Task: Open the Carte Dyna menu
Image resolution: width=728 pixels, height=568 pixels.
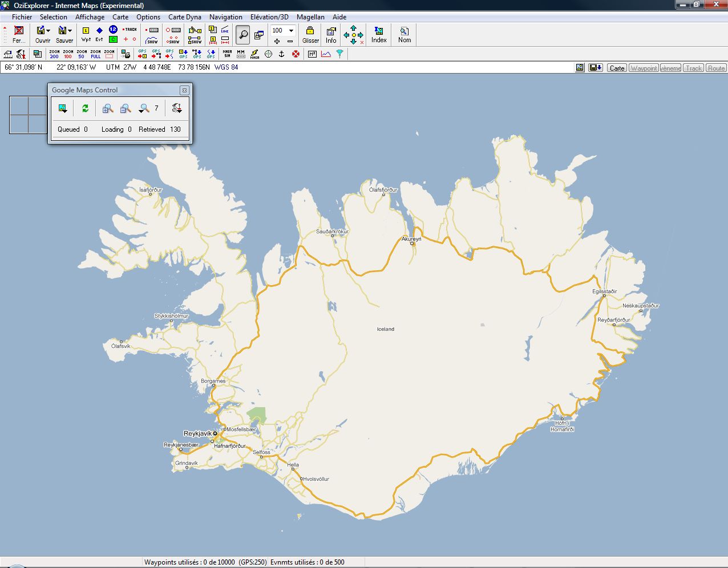Action: [184, 17]
